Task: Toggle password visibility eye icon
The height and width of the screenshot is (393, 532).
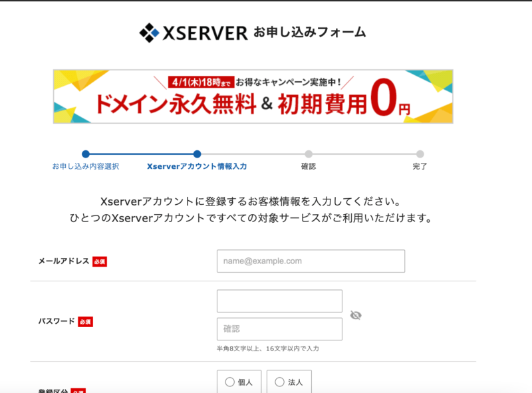Action: pos(356,315)
